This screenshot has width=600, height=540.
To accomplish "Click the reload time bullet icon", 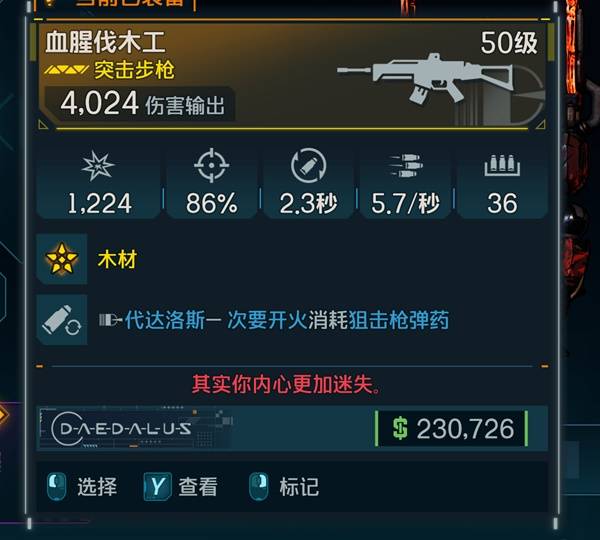I will (308, 165).
